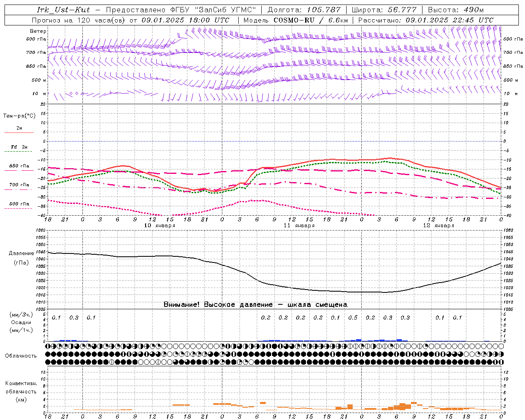Click the "2м" temperature legend label

pos(19,128)
